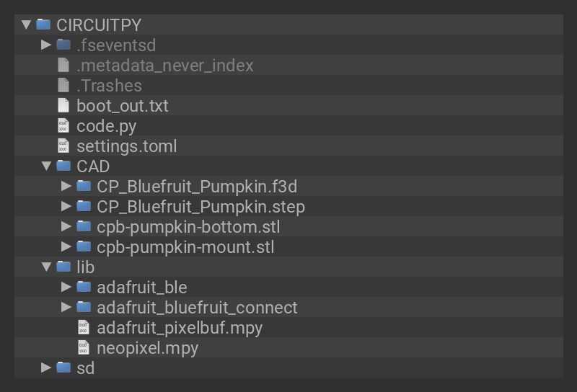
Task: Click the lib folder icon
Action: point(63,267)
